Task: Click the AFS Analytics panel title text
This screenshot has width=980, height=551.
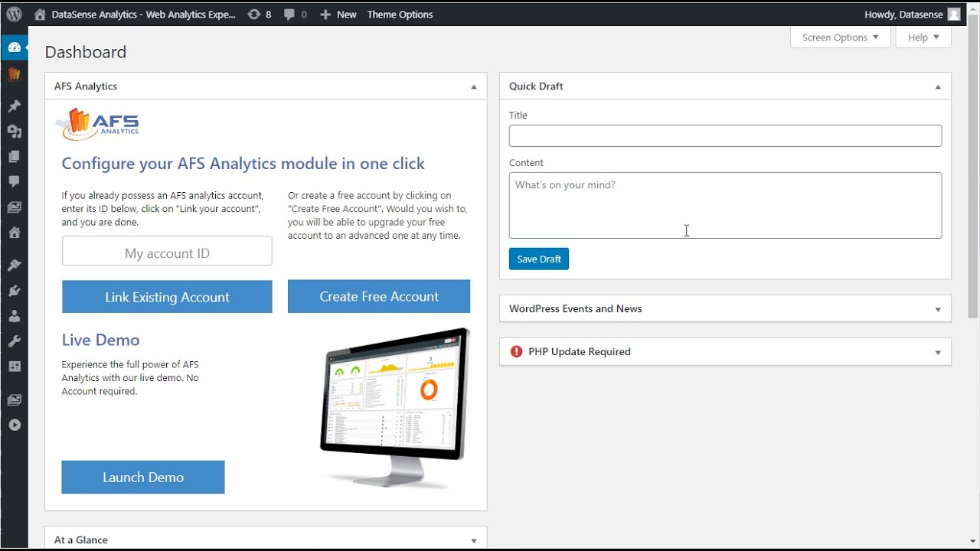Action: click(x=86, y=86)
